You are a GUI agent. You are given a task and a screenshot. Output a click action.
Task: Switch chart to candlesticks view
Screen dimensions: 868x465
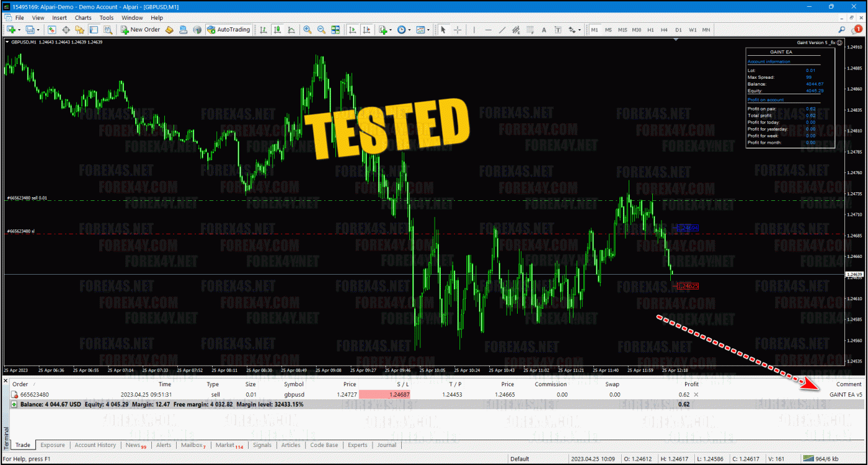[277, 30]
